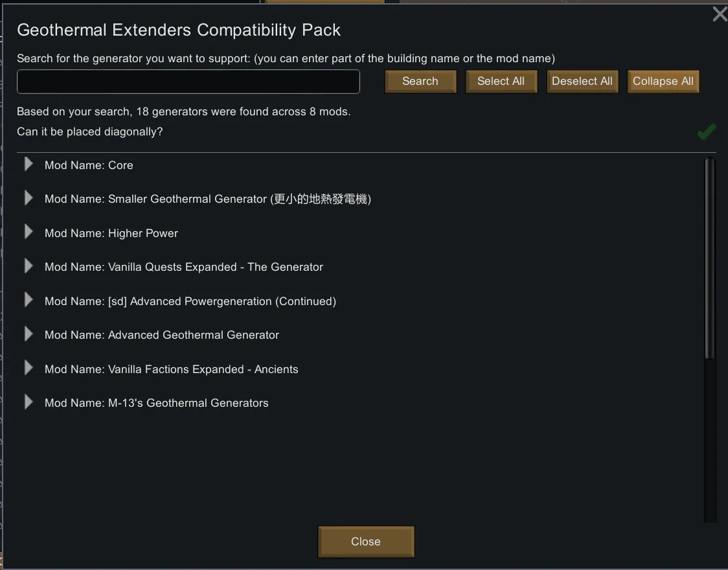Expand the Core mod entry arrow
Viewport: 728px width, 570px height.
(x=28, y=165)
